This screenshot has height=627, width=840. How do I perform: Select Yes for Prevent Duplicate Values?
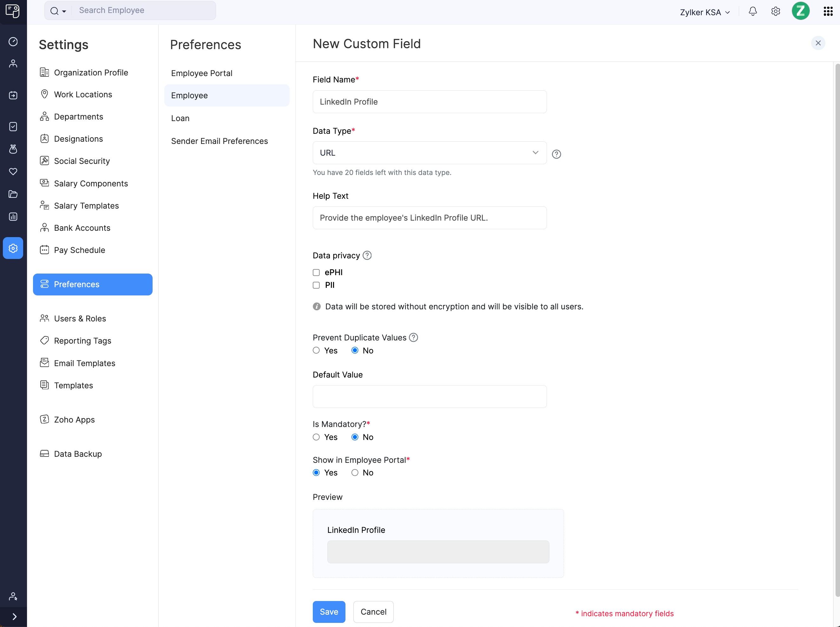(316, 350)
